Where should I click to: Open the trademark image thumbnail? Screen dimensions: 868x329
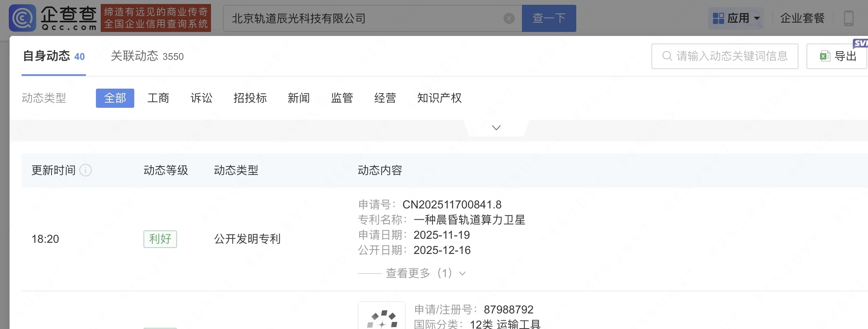pyautogui.click(x=382, y=315)
